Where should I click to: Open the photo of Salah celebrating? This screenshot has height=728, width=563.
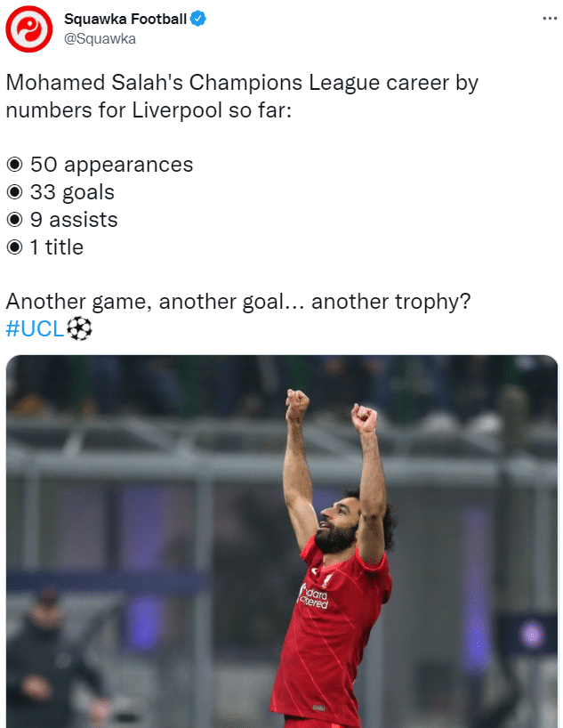pos(282,541)
